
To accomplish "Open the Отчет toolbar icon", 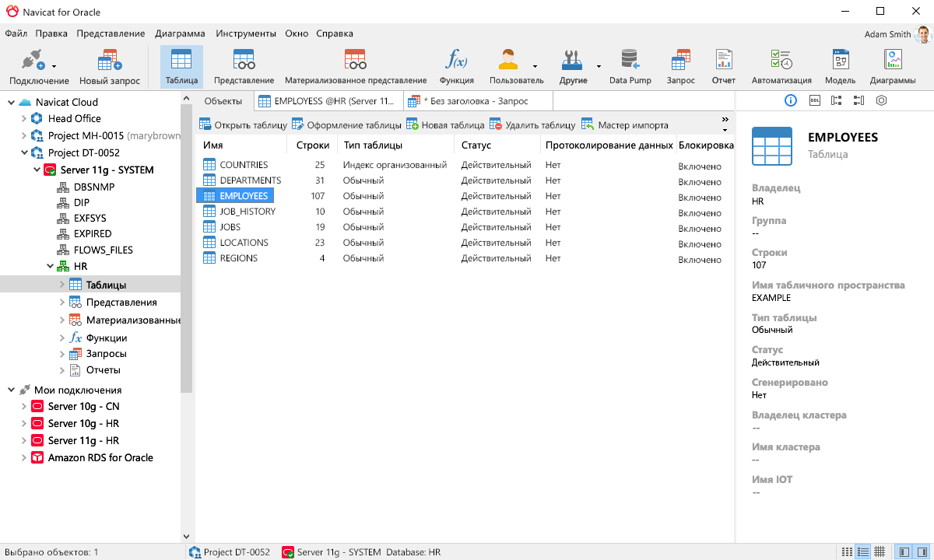I will pos(723,67).
